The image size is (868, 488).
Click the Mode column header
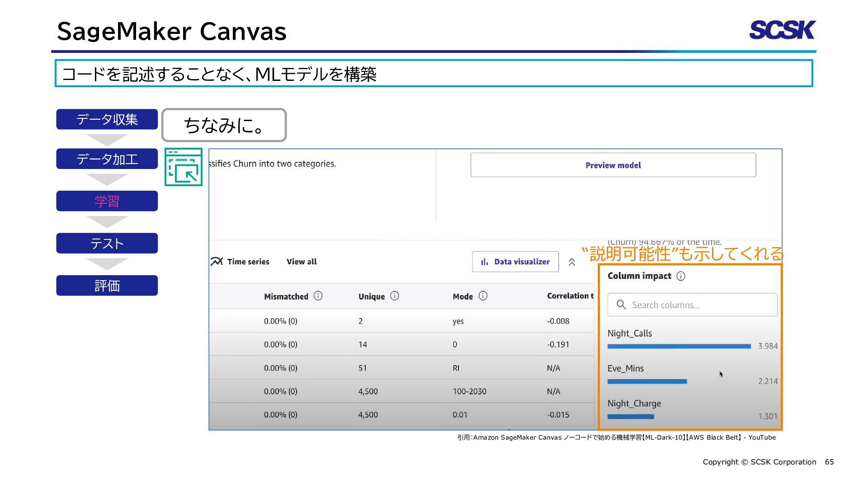pyautogui.click(x=463, y=296)
